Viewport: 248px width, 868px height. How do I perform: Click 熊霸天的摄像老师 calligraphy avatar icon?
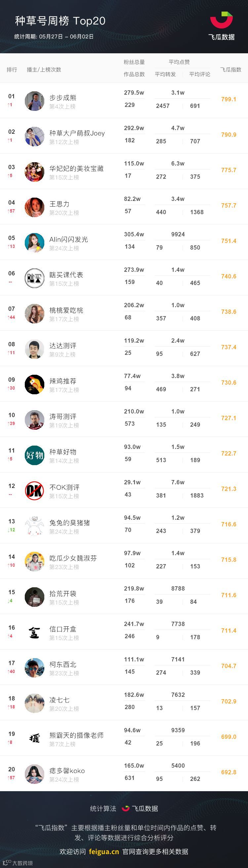35,739
